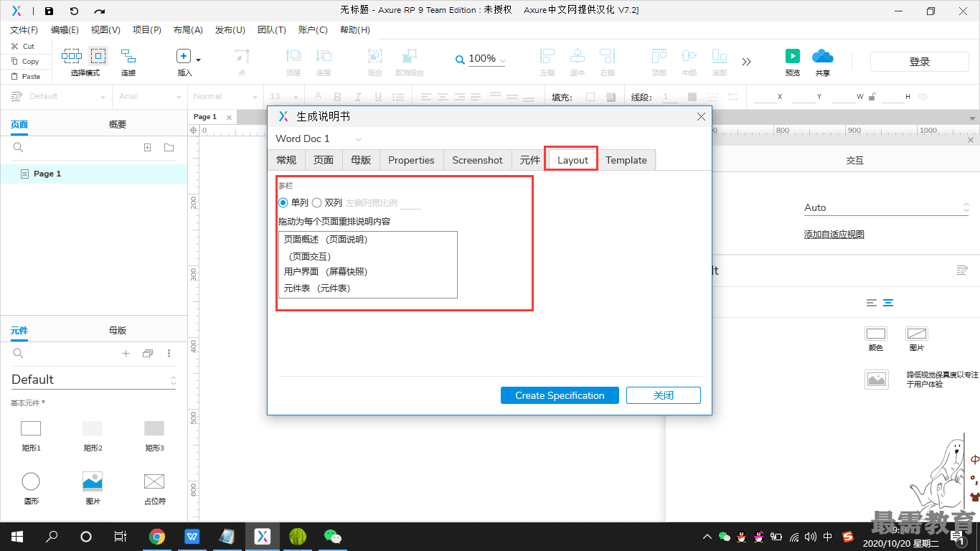Click the Copy tool
The image size is (980, 551).
click(x=24, y=61)
